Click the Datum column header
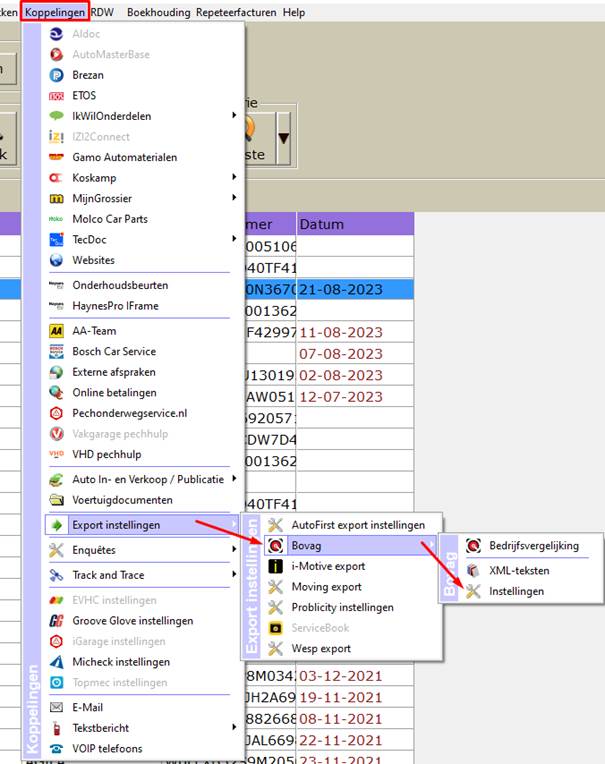 tap(355, 224)
